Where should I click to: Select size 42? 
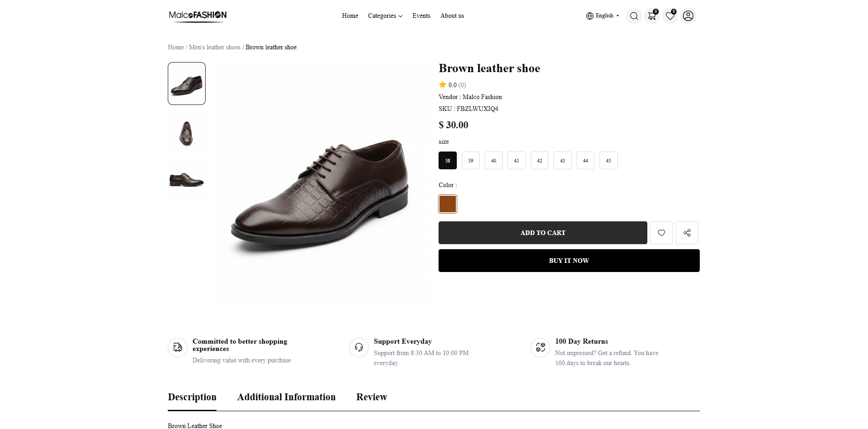tap(539, 161)
